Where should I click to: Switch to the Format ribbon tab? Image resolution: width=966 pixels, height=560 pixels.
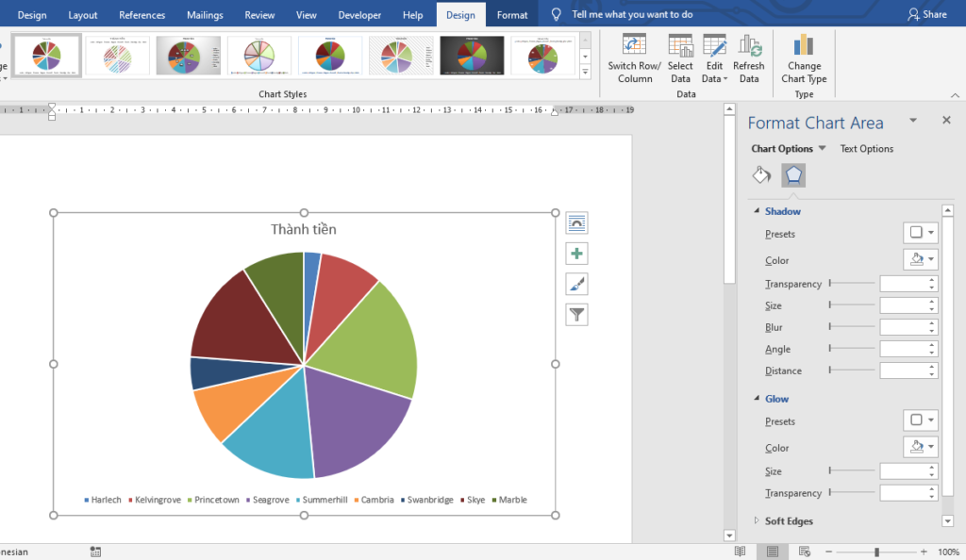[512, 15]
